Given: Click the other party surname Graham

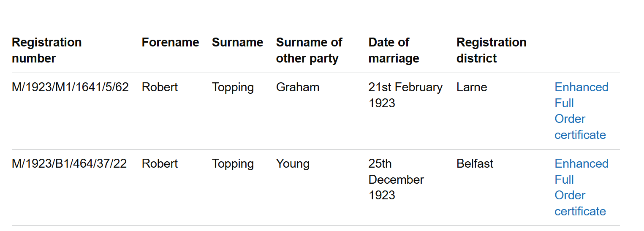Looking at the screenshot, I should pos(298,87).
